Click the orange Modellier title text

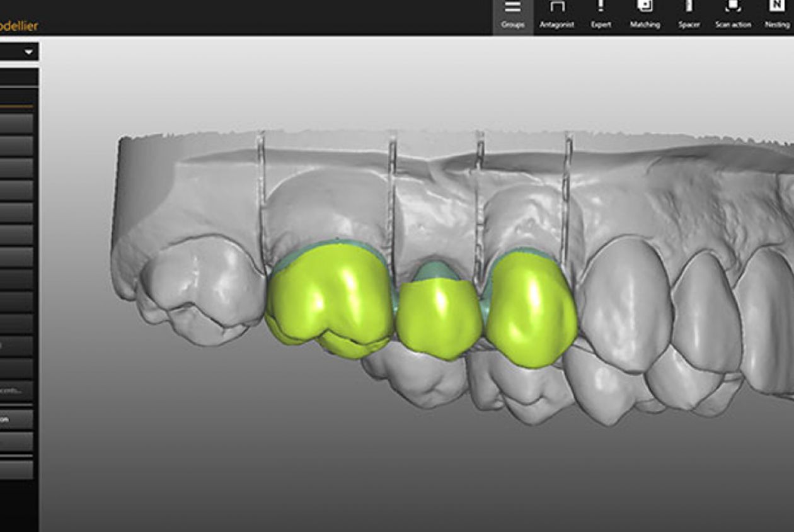pyautogui.click(x=19, y=26)
